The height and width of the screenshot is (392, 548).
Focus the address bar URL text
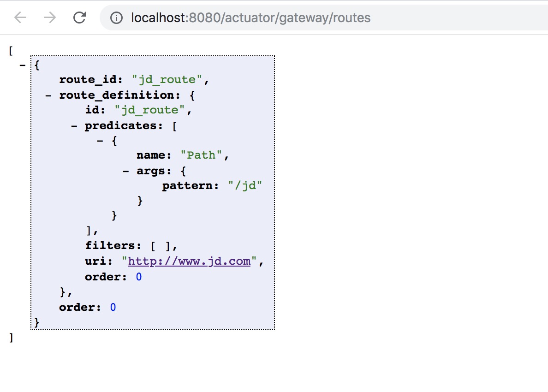[250, 18]
